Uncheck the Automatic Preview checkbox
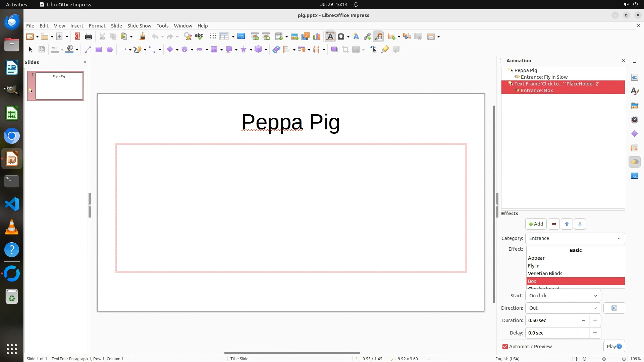644x362 pixels. [505, 347]
